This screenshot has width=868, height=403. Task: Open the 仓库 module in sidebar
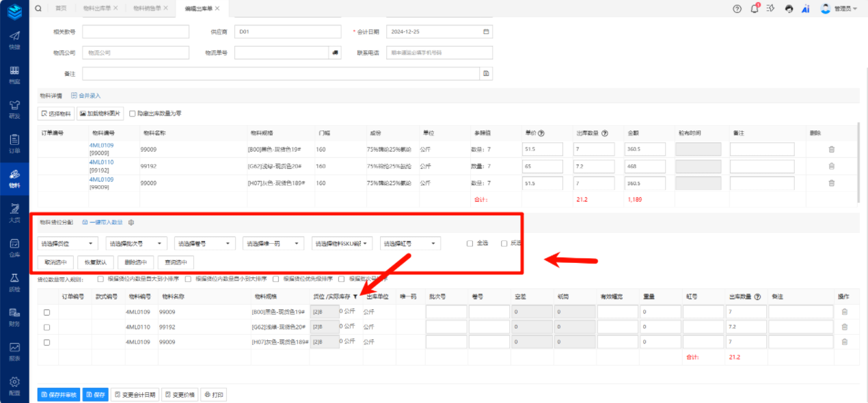point(14,247)
